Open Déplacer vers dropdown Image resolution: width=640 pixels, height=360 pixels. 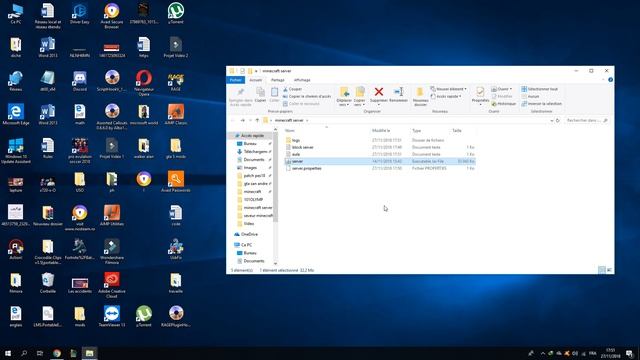point(344,97)
